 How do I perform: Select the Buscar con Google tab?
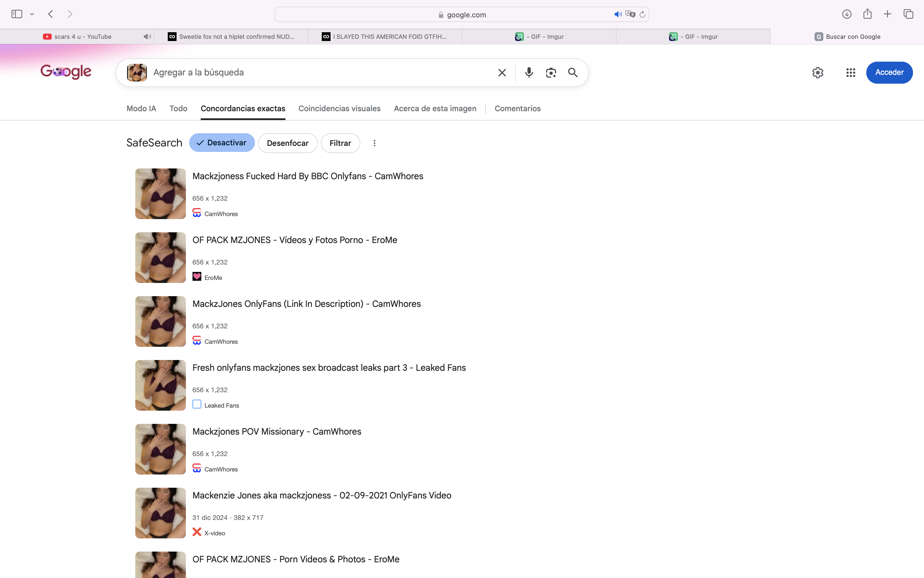(847, 37)
